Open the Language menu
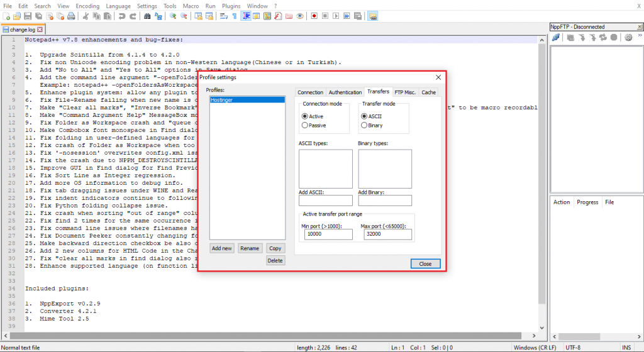This screenshot has width=644, height=352. click(x=118, y=6)
